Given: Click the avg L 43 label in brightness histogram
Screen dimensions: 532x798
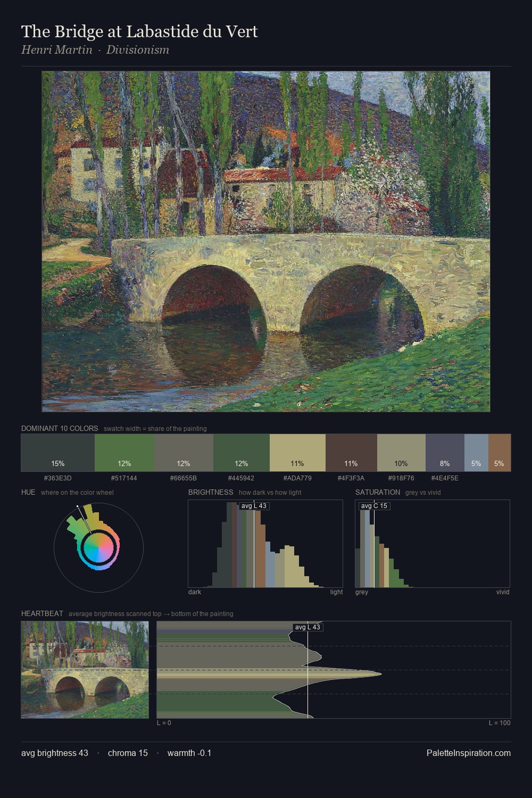Looking at the screenshot, I should (x=254, y=506).
